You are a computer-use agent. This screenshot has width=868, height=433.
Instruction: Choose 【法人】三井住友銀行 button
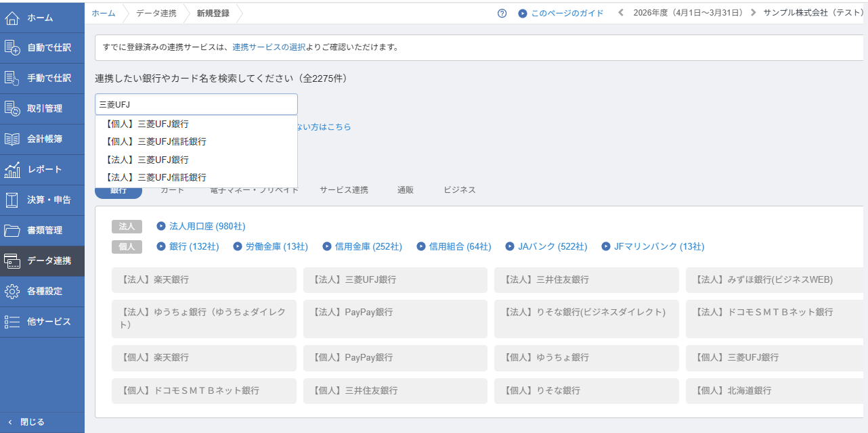click(586, 280)
